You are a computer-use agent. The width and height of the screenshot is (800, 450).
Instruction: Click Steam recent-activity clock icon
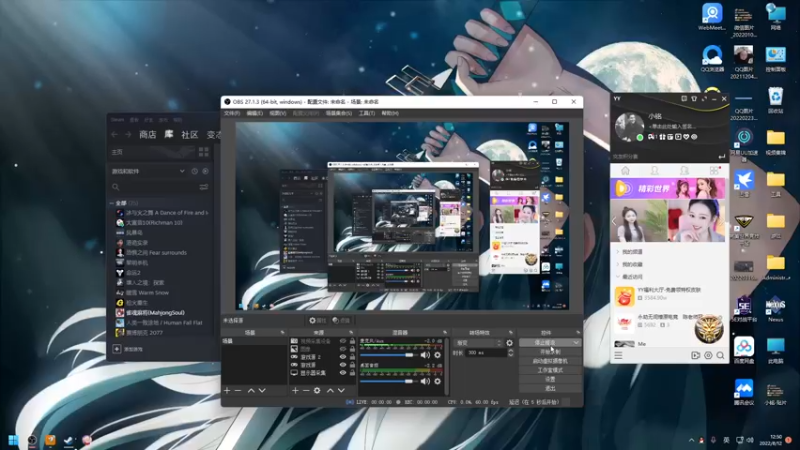[x=194, y=171]
